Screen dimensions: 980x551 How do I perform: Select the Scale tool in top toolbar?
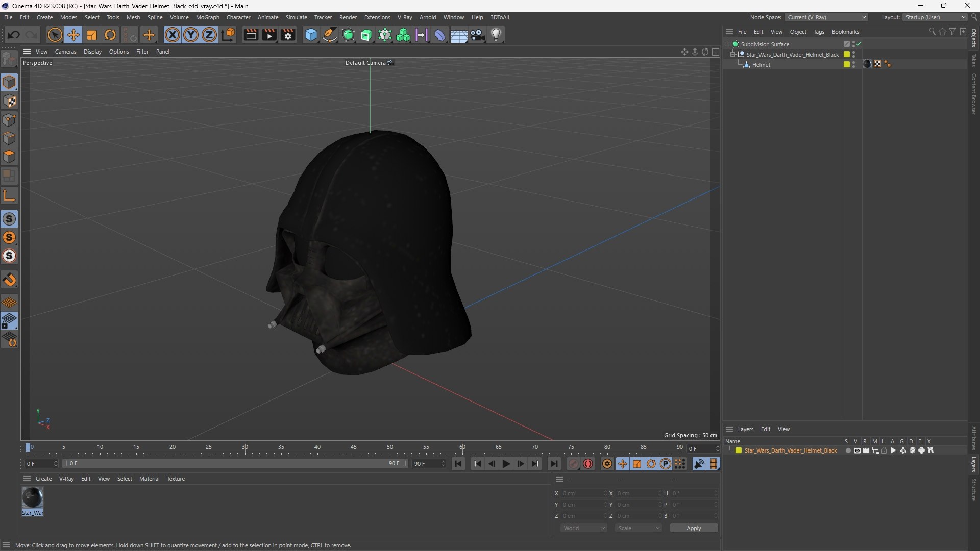pyautogui.click(x=92, y=35)
